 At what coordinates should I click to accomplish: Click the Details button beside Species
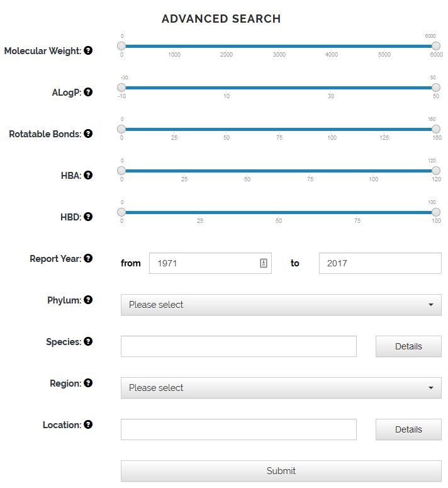408,346
